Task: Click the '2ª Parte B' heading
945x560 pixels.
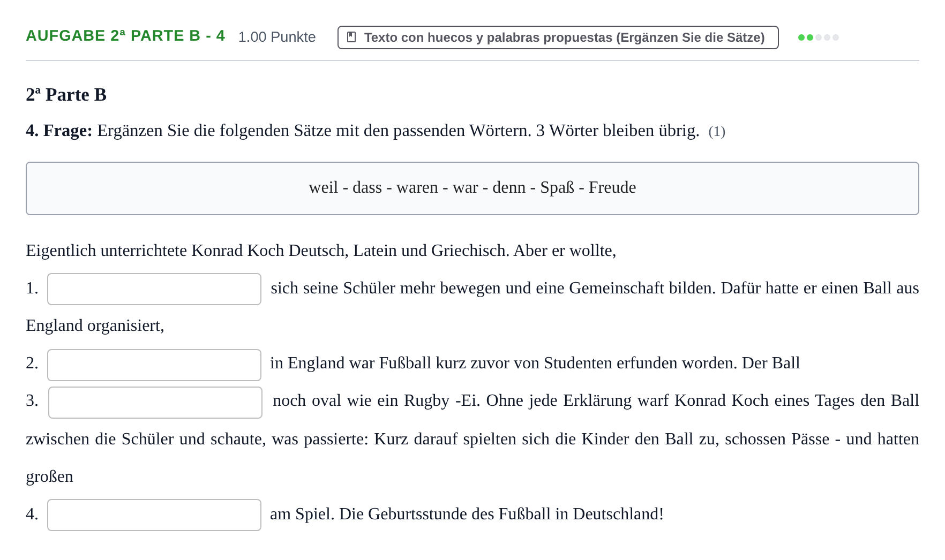Action: [66, 95]
